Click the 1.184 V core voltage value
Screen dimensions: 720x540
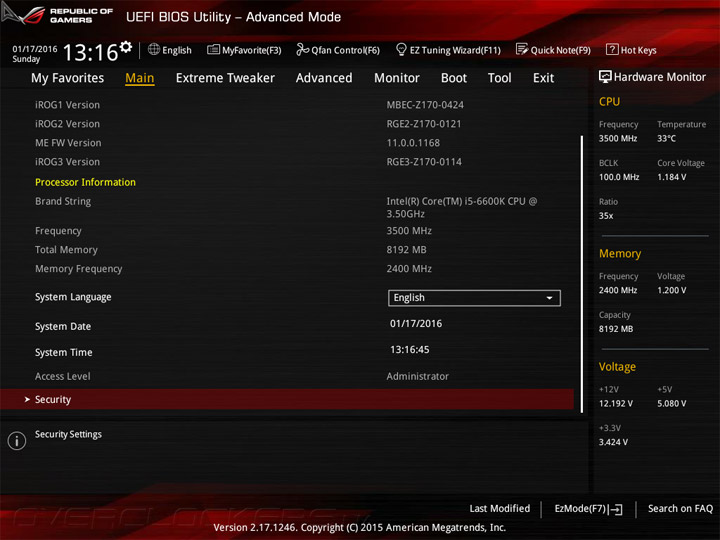tap(671, 177)
